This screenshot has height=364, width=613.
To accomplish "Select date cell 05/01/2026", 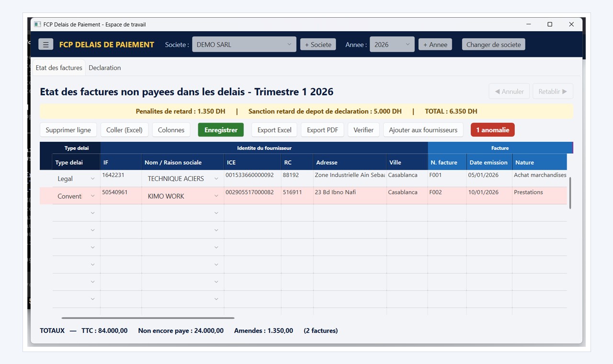I will coord(489,178).
